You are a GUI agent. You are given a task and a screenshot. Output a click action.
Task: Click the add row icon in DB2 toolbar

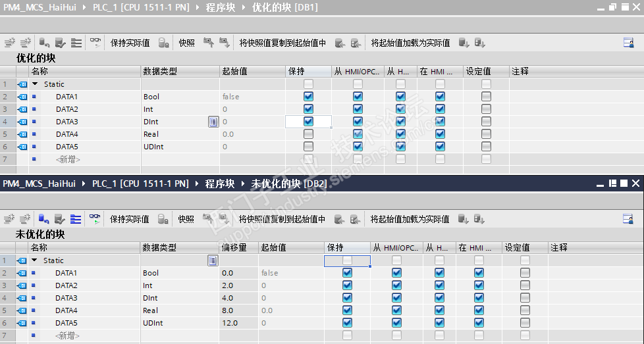click(x=26, y=219)
